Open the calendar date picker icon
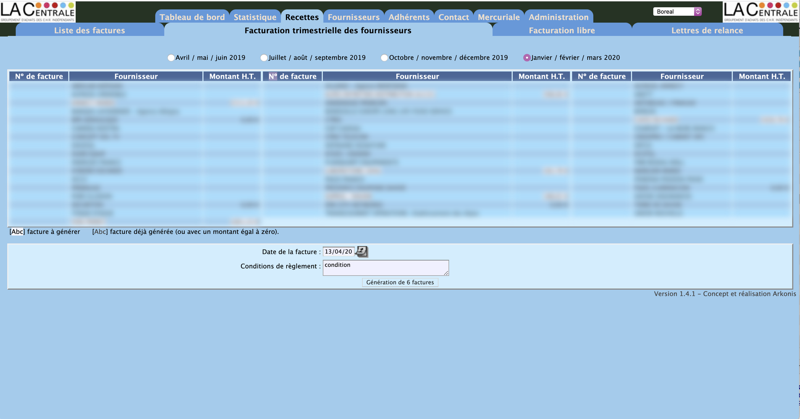Screen dimensions: 800x419 tap(362, 252)
